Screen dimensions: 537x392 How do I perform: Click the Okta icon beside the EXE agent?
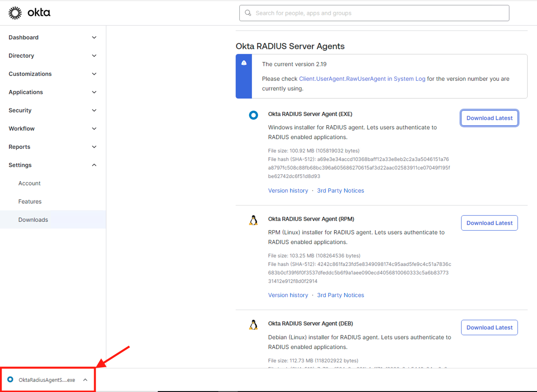[x=253, y=115]
